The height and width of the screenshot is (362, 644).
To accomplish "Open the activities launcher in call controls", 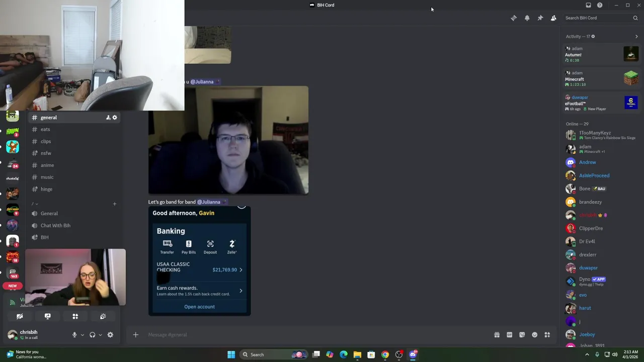I will (x=75, y=316).
